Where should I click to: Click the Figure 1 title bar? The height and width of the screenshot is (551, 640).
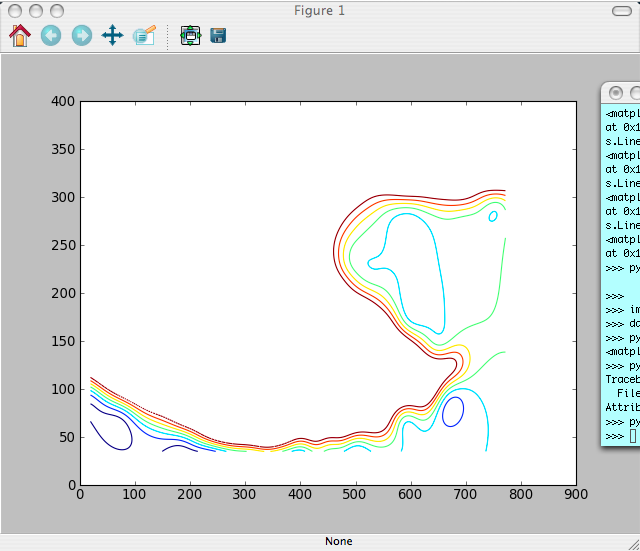click(320, 11)
